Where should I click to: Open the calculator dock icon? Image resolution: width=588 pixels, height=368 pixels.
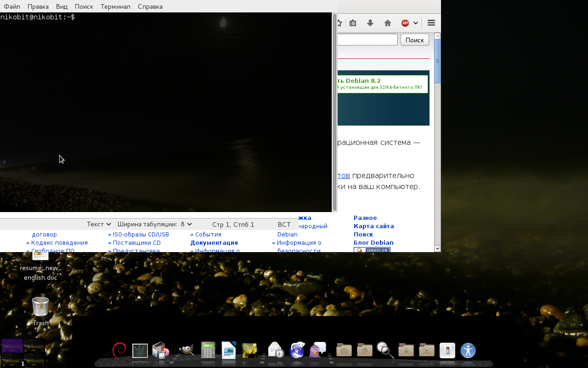208,351
